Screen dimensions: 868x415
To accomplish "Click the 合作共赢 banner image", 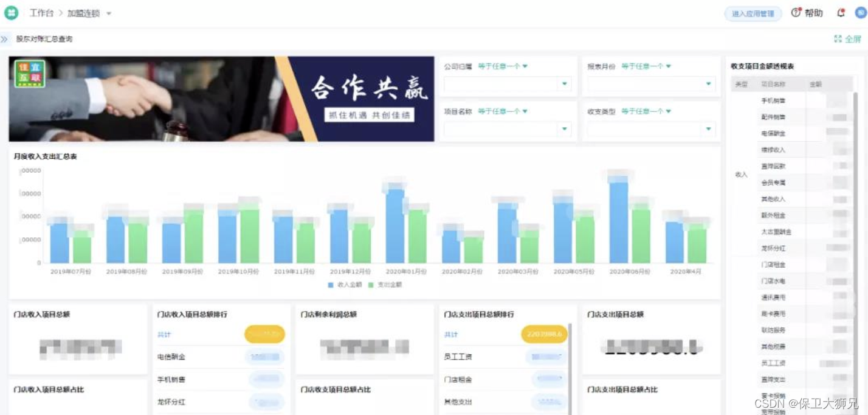I will click(221, 99).
